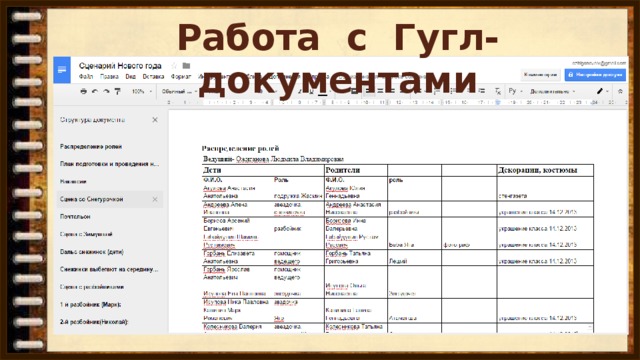The image size is (640, 360).
Task: Expand the Дополнительно toolbar dropdown
Action: click(x=553, y=91)
